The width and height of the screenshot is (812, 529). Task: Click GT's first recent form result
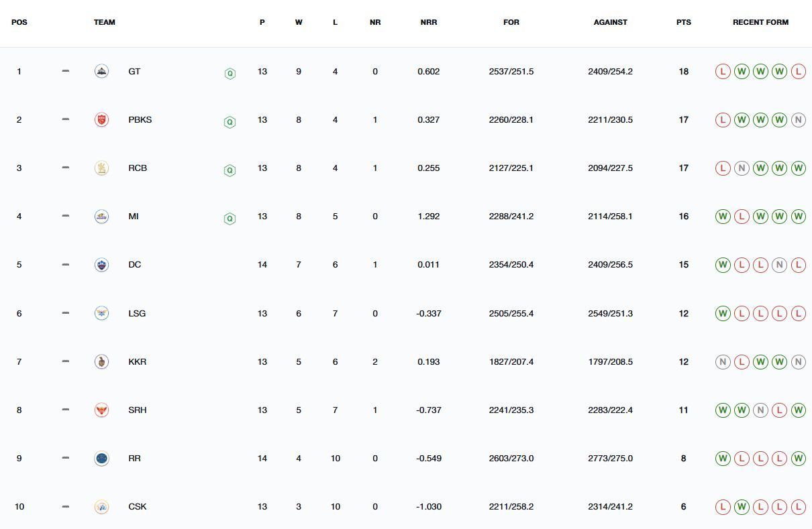tap(723, 71)
